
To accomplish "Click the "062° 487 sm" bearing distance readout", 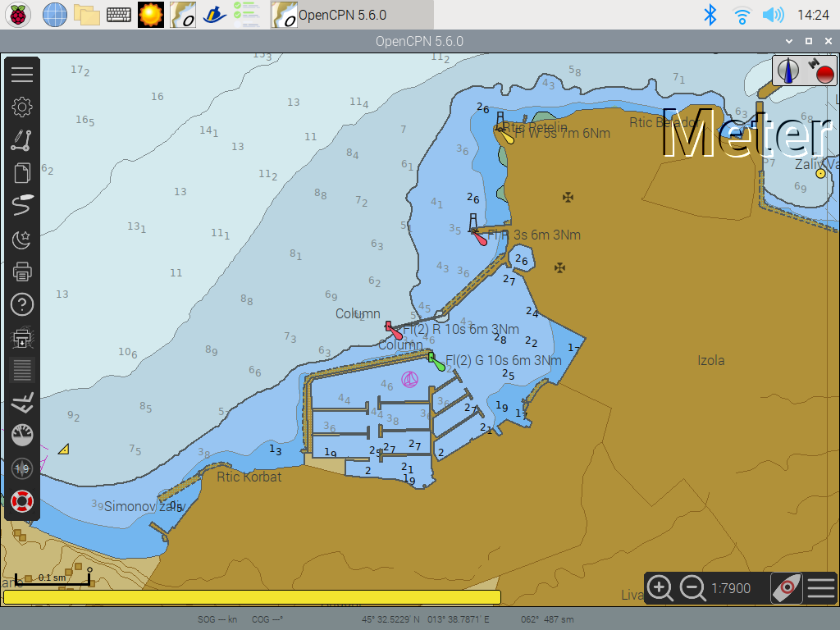I will [547, 619].
